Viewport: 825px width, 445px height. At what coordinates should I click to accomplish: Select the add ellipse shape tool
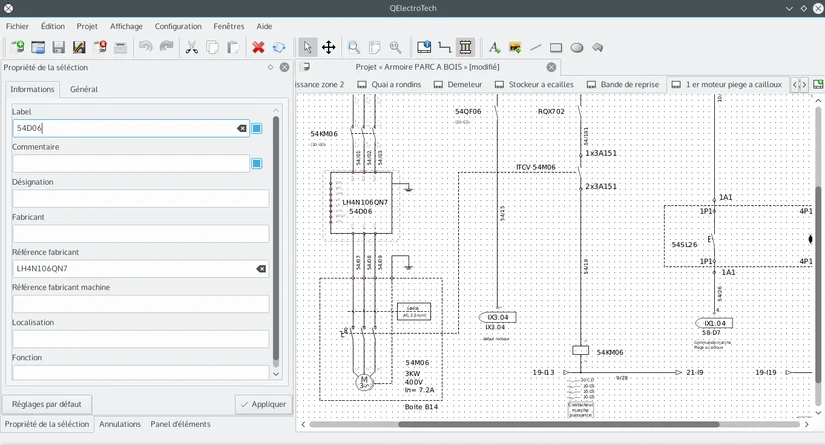coord(577,47)
